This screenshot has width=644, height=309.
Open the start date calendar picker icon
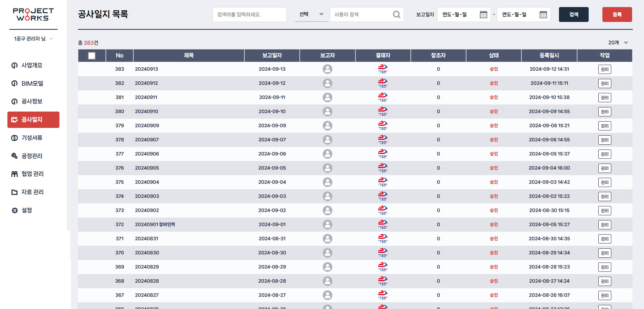pyautogui.click(x=483, y=15)
